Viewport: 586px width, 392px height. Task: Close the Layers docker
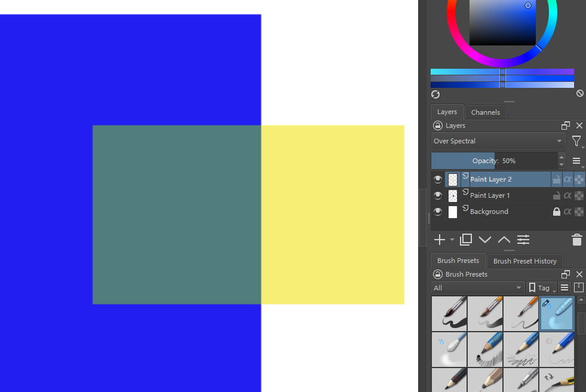coord(579,125)
